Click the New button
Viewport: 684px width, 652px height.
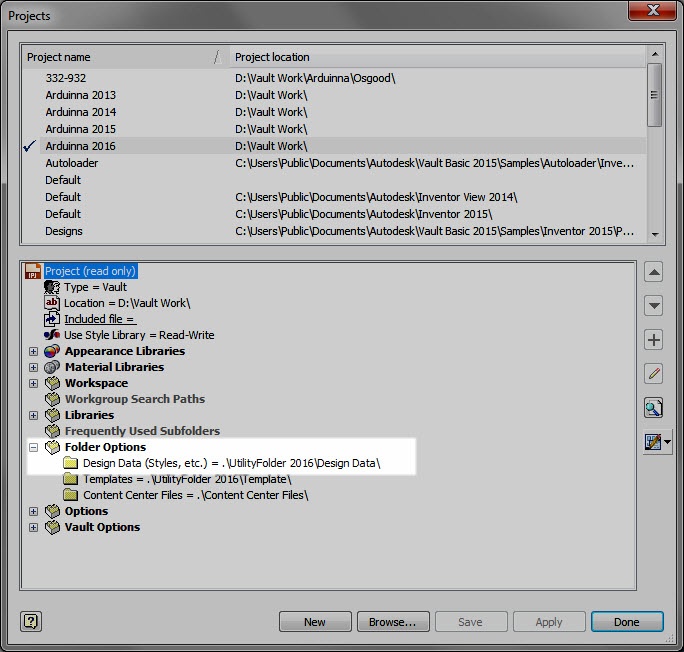pyautogui.click(x=315, y=621)
